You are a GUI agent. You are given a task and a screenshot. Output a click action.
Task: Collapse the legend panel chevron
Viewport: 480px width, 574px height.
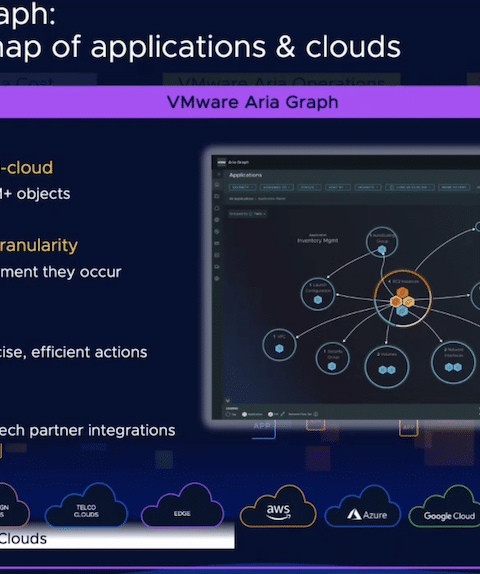(227, 401)
